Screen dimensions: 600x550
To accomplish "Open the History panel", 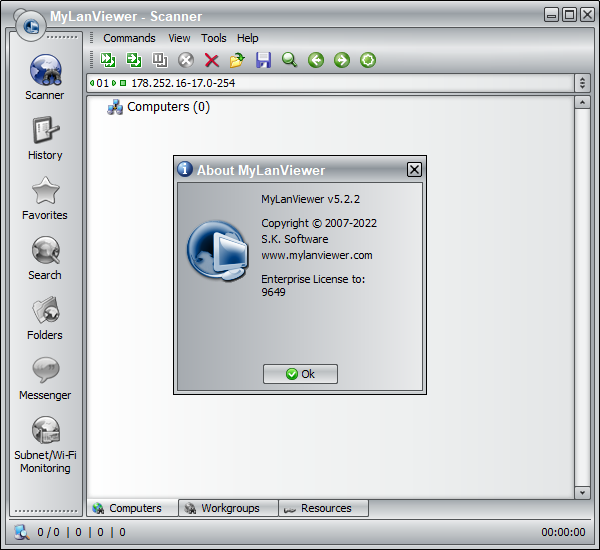I will (x=45, y=138).
